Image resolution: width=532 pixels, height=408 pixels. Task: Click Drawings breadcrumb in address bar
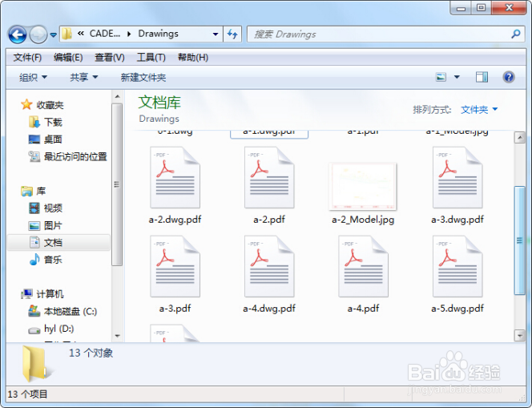(158, 34)
